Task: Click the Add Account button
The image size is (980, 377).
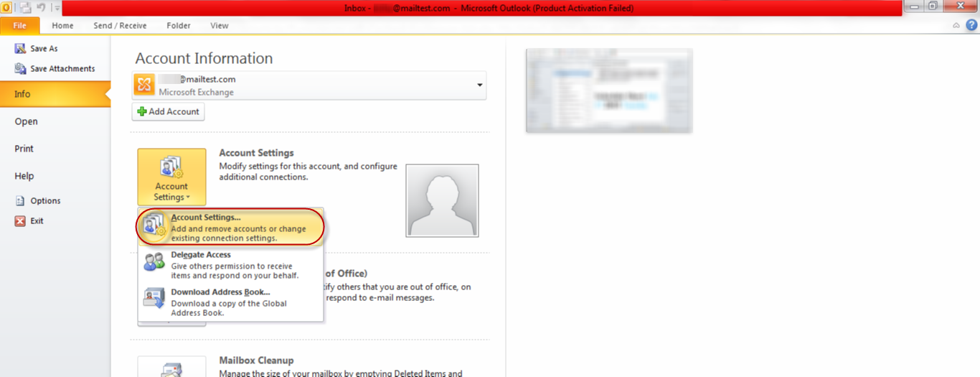Action: pyautogui.click(x=168, y=112)
